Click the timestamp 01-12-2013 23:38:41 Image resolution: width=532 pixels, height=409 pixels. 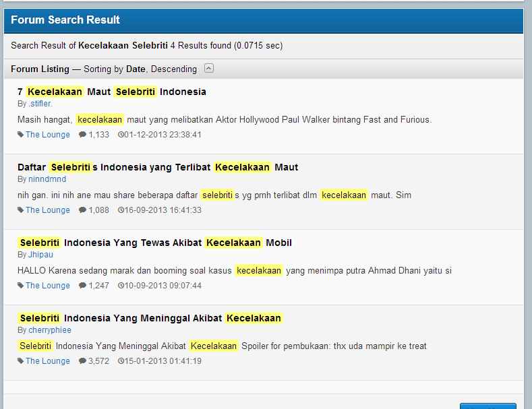tap(163, 135)
